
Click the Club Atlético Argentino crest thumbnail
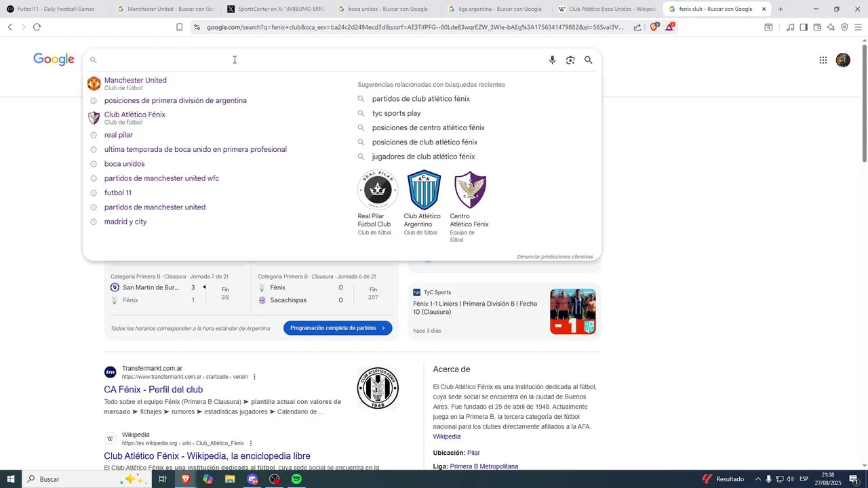point(424,189)
